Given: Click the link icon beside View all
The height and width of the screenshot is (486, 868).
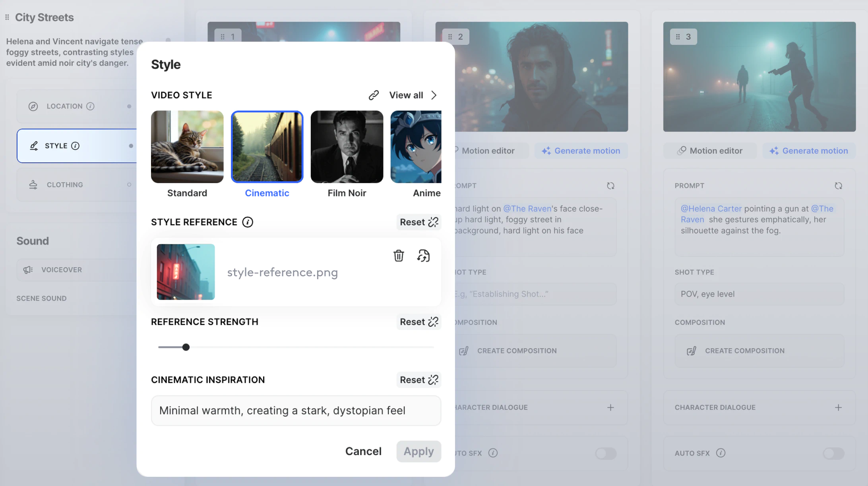Looking at the screenshot, I should coord(374,95).
